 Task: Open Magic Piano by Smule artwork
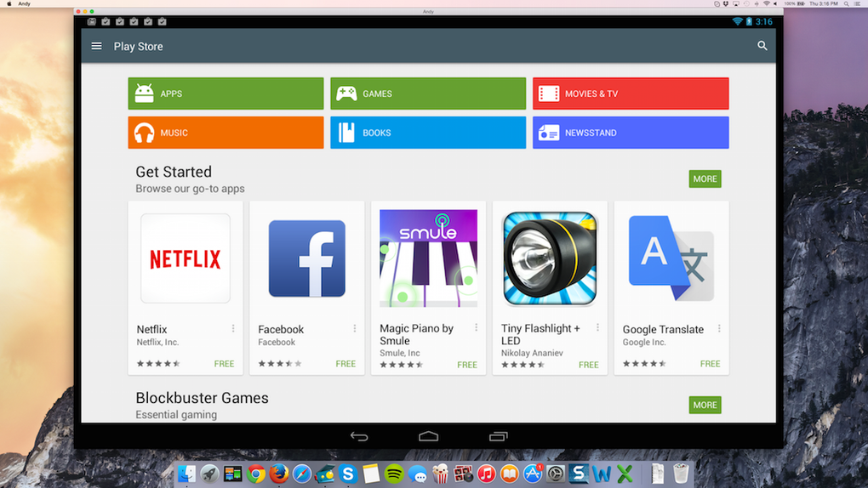(428, 258)
